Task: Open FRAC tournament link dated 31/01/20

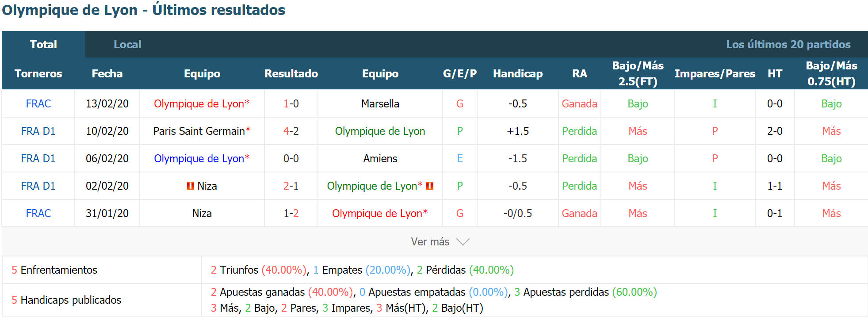Action: click(38, 214)
